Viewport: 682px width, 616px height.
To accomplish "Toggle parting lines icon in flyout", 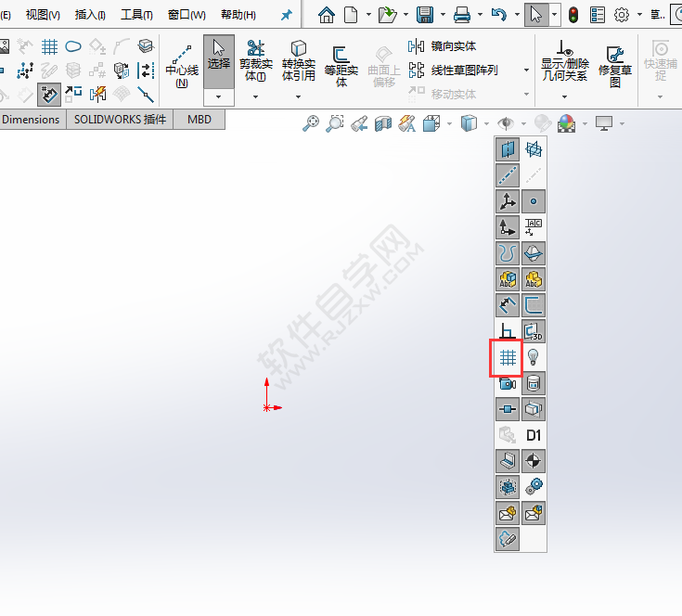I will point(534,253).
